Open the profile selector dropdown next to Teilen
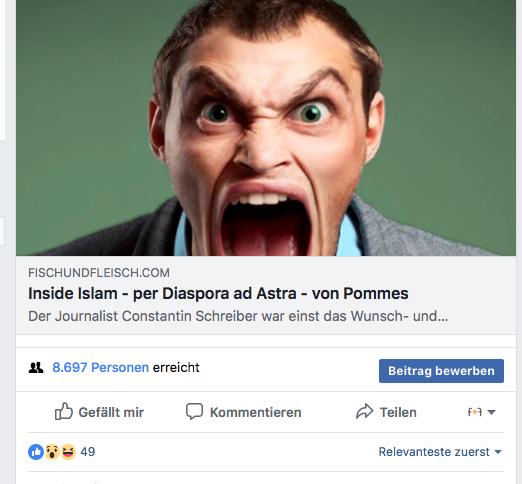The width and height of the screenshot is (522, 484). click(x=481, y=412)
